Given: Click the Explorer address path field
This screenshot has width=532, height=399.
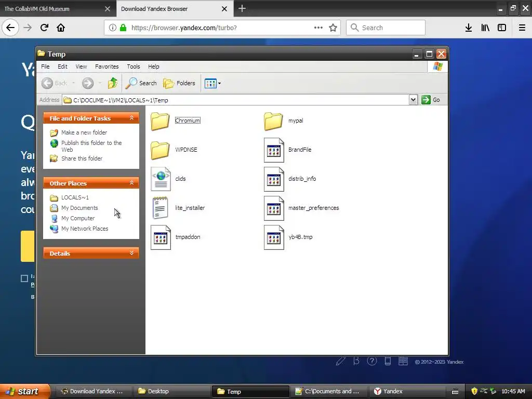Looking at the screenshot, I should [x=236, y=100].
